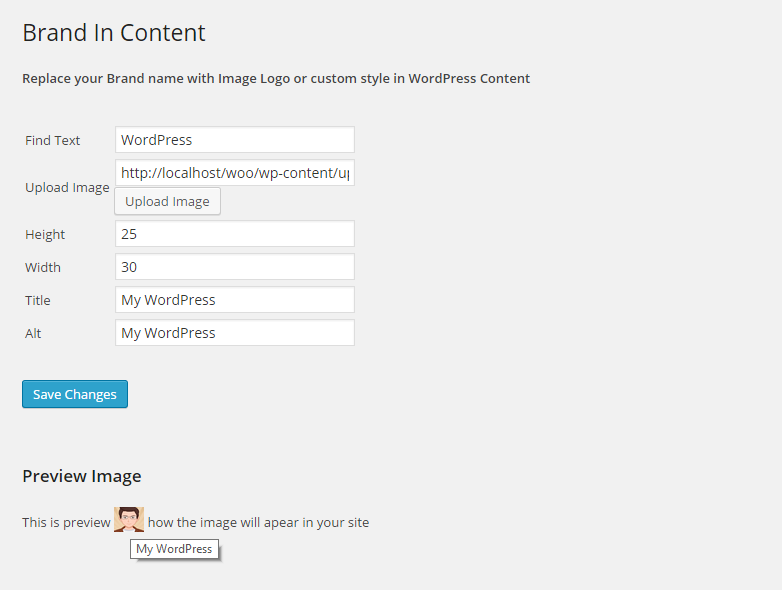
Task: Select the Width input field
Action: click(235, 266)
